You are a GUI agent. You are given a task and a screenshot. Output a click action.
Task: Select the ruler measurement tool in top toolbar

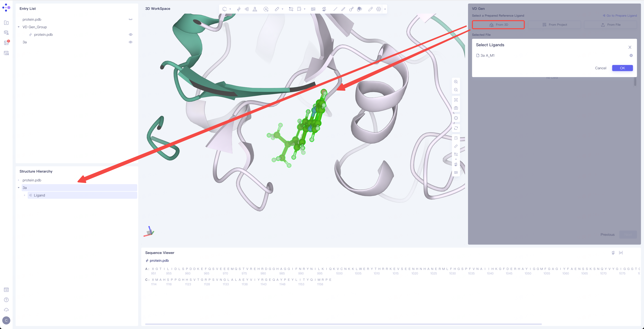click(277, 9)
